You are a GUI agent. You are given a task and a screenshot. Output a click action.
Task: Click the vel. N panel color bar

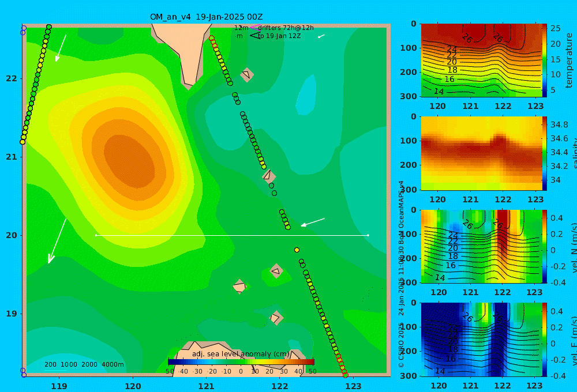click(544, 246)
